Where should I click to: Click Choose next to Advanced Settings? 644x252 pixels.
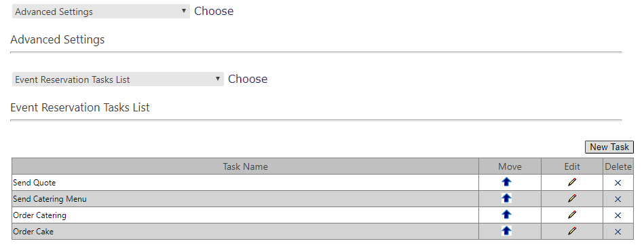coord(214,11)
